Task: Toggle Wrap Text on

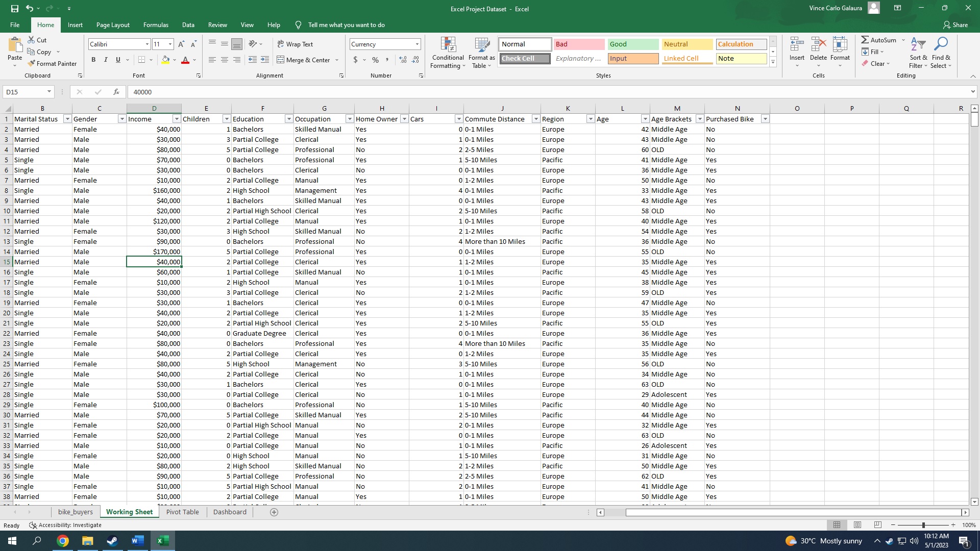Action: (295, 44)
